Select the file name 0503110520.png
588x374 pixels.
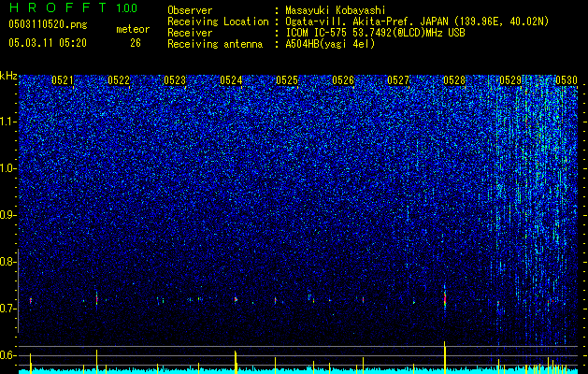[48, 24]
